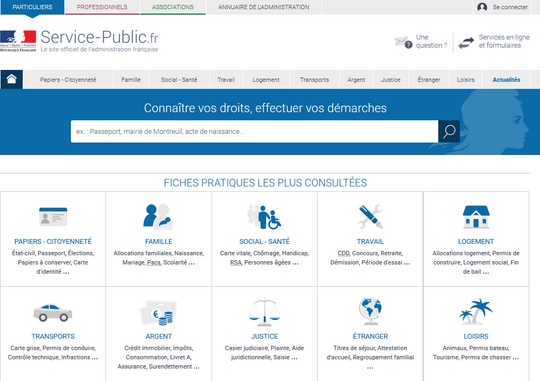Image resolution: width=540 pixels, height=381 pixels.
Task: Open the JUSTICE card heading
Action: pyautogui.click(x=264, y=336)
